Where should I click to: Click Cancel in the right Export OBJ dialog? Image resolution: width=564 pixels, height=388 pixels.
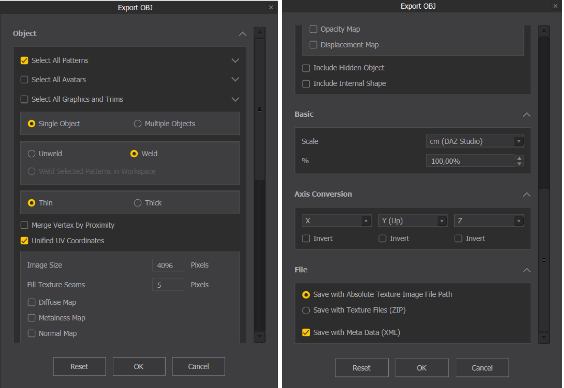(x=482, y=368)
